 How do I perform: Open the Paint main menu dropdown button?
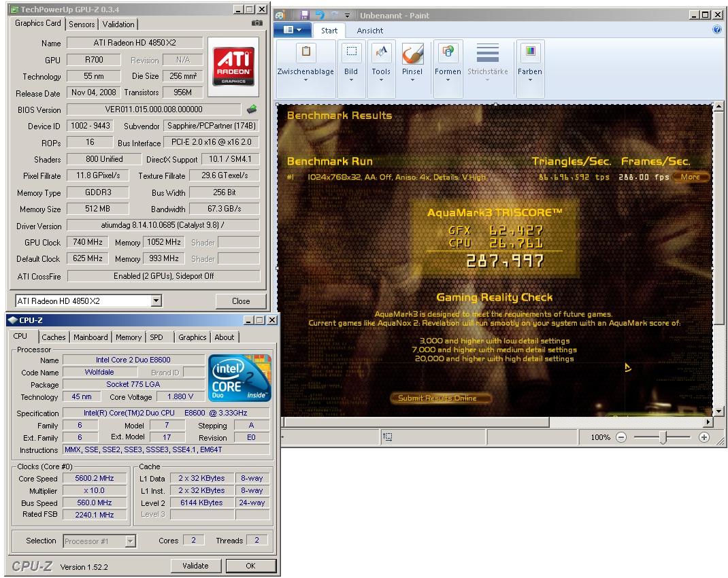pos(292,30)
